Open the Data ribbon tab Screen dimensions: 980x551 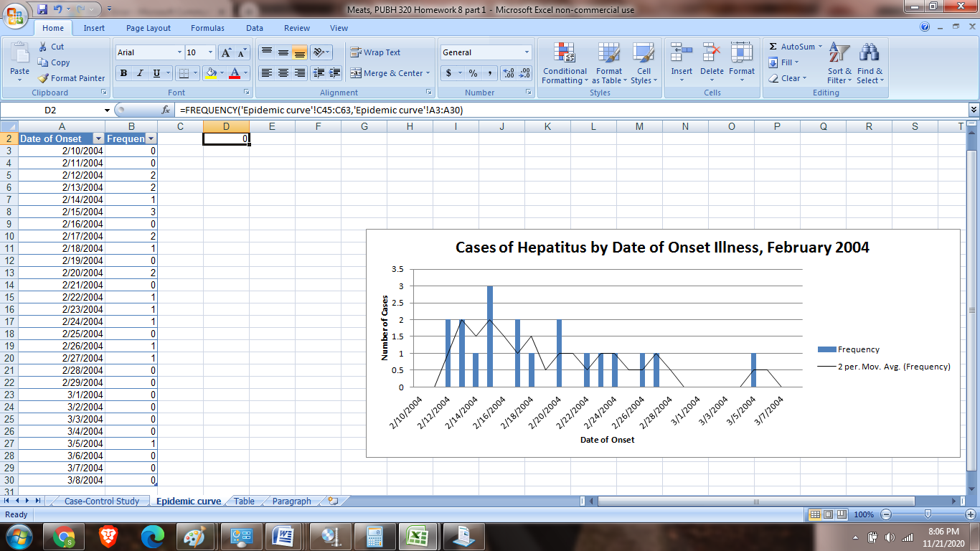pos(255,28)
